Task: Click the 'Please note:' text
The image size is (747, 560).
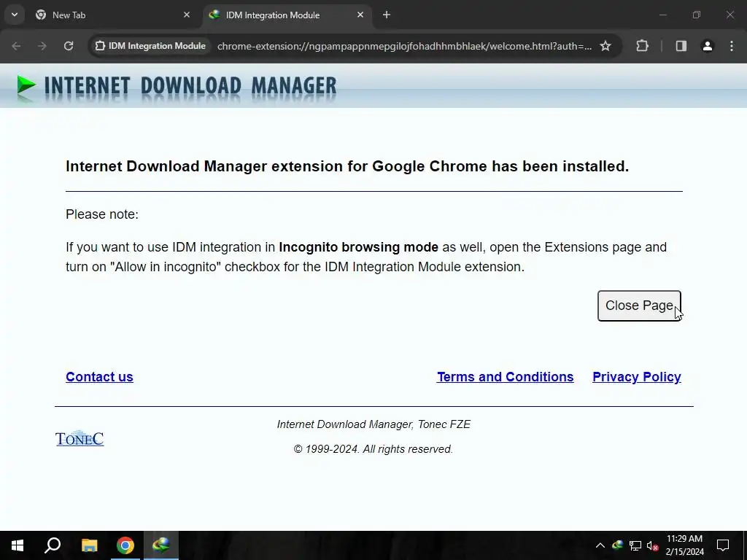Action: (102, 214)
